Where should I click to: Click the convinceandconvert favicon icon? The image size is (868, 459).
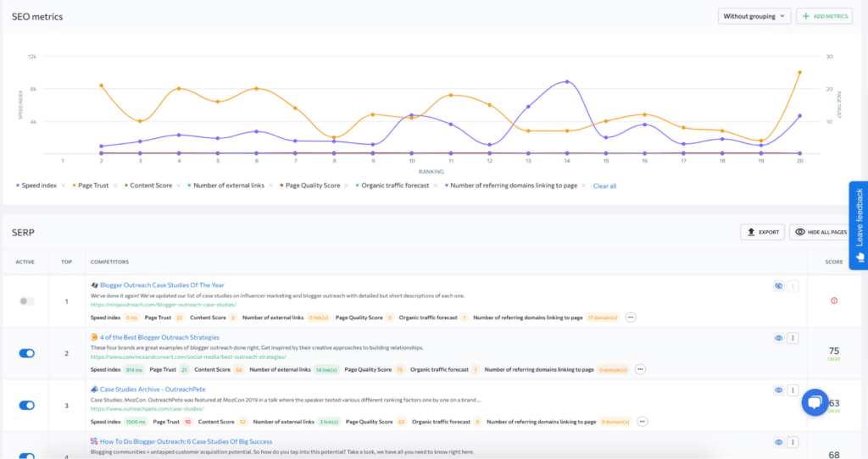point(94,337)
